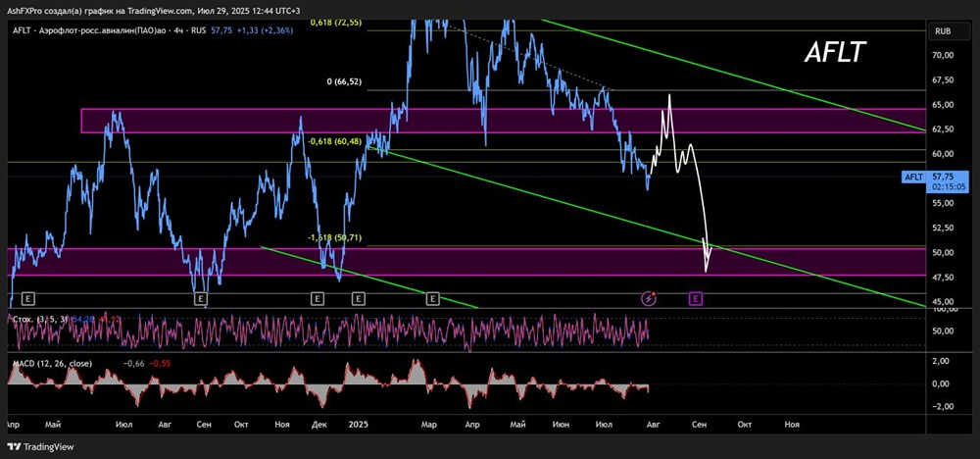Open the earnings E marker above the April 2024 label
980x459 pixels.
[x=27, y=299]
